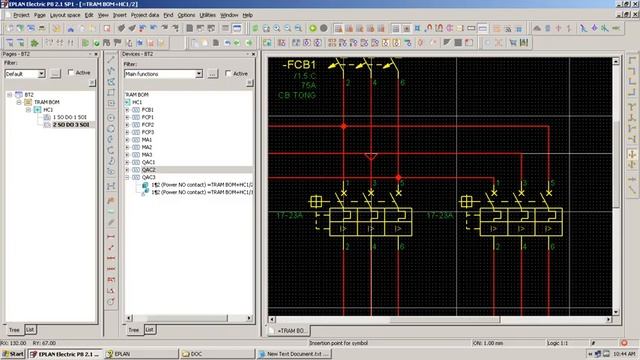
Task: Open New Text Document.txt from taskbar
Action: 293,354
